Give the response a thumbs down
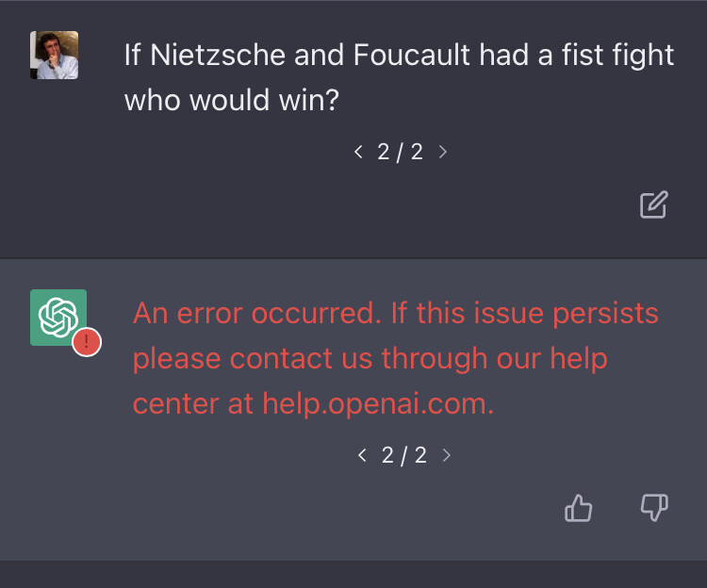Viewport: 707px width, 588px height. click(x=654, y=508)
